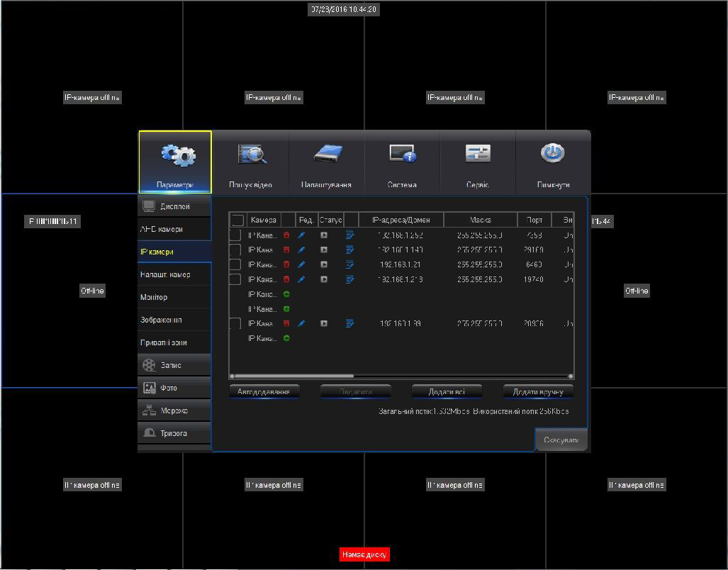Expand the Тривога alarm section
The image size is (728, 570).
pyautogui.click(x=174, y=433)
